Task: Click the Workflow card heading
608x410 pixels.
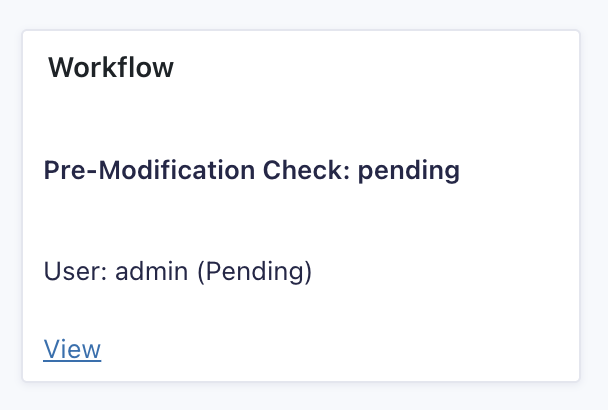Action: point(111,68)
